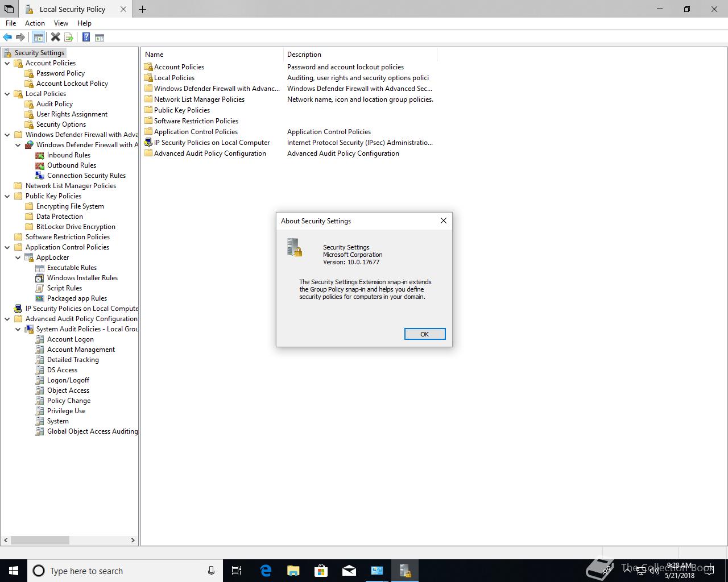Collapse Windows Defender Firewall top tree node
This screenshot has width=728, height=582.
point(7,135)
